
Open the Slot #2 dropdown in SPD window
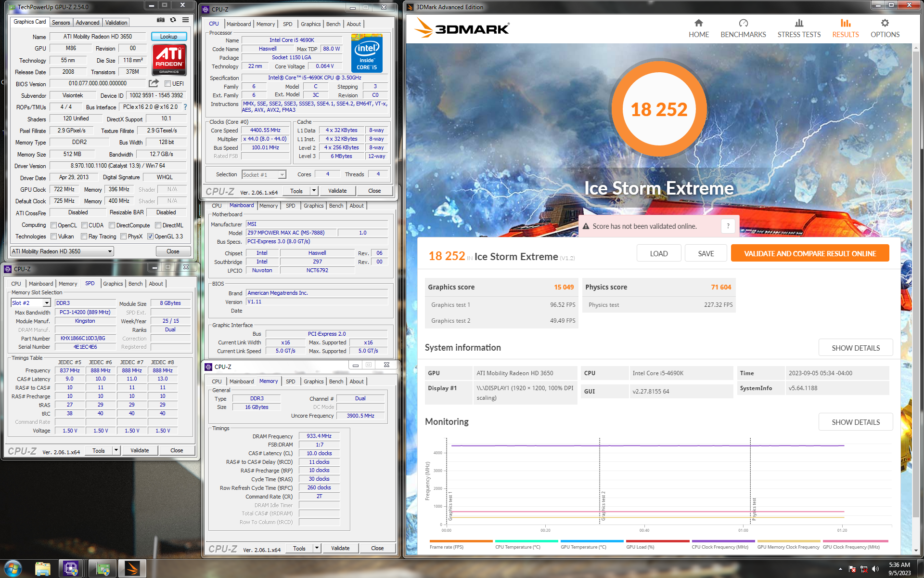click(31, 303)
